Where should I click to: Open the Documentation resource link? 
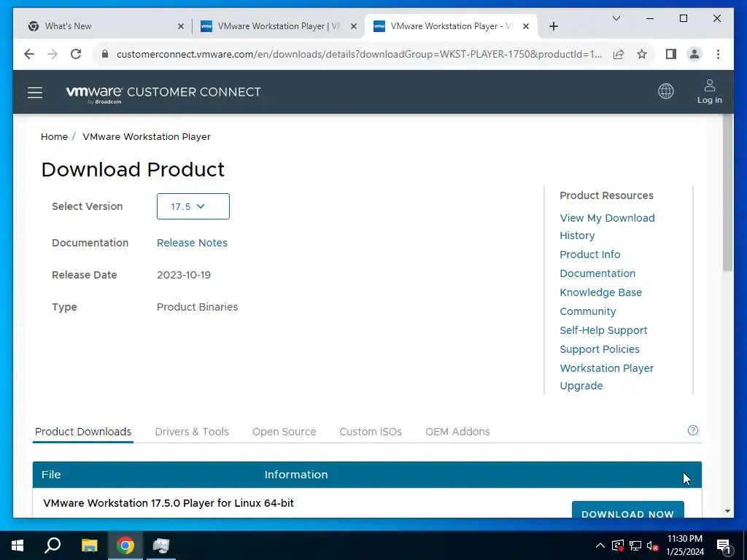pos(597,273)
